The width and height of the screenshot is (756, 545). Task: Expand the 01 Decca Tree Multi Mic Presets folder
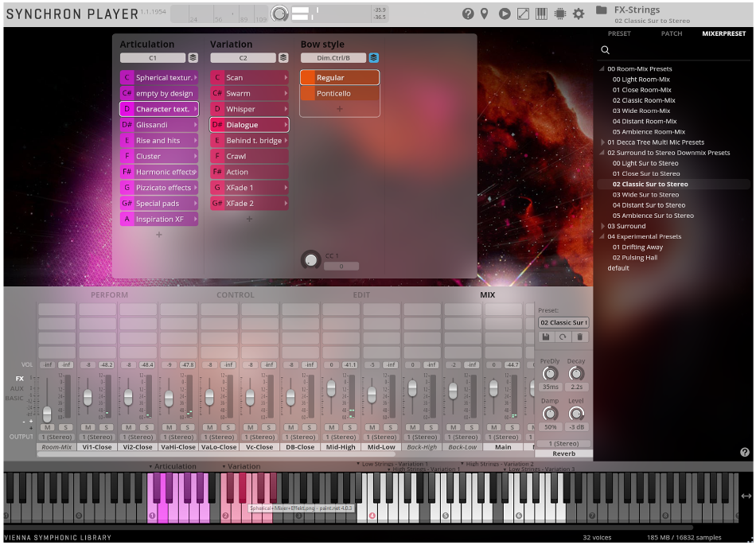(x=602, y=142)
